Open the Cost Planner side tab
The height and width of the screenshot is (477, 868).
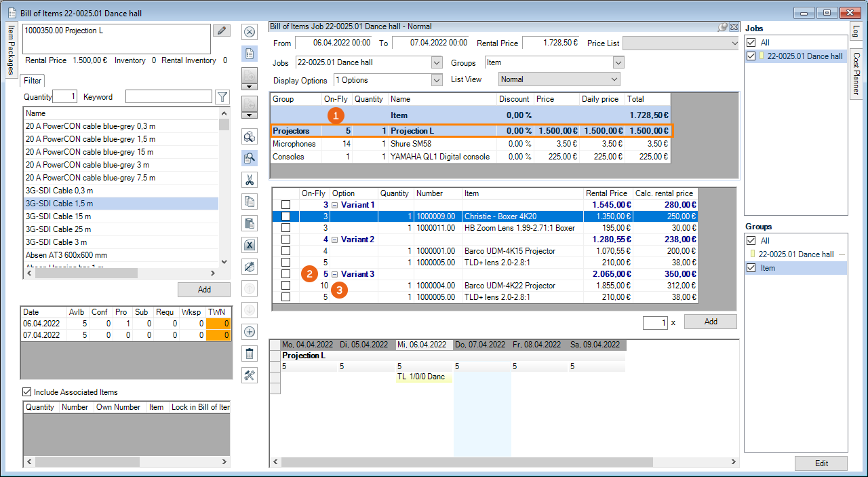point(856,73)
